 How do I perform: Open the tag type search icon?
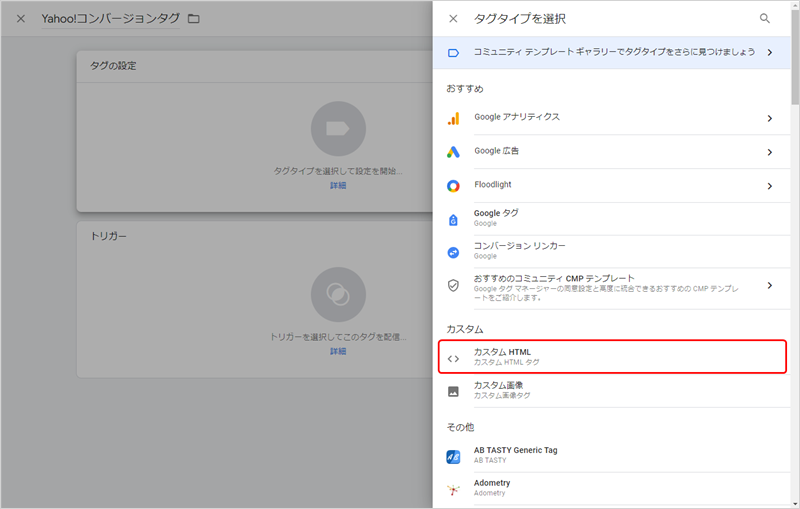[x=764, y=18]
